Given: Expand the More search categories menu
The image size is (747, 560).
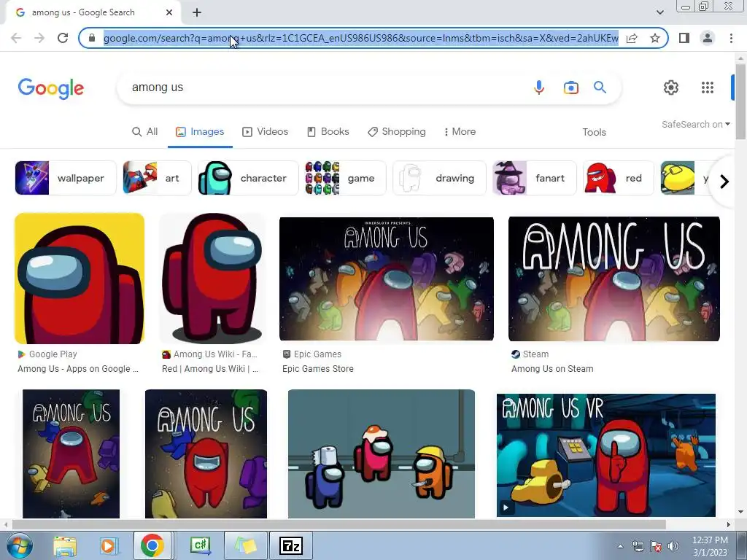Looking at the screenshot, I should coord(460,132).
